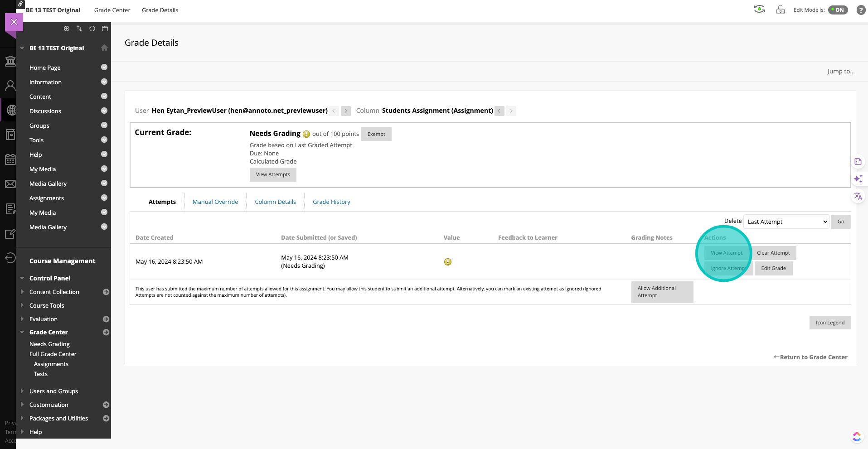This screenshot has width=868, height=449.
Task: Click Return to Grade Center link
Action: point(810,357)
